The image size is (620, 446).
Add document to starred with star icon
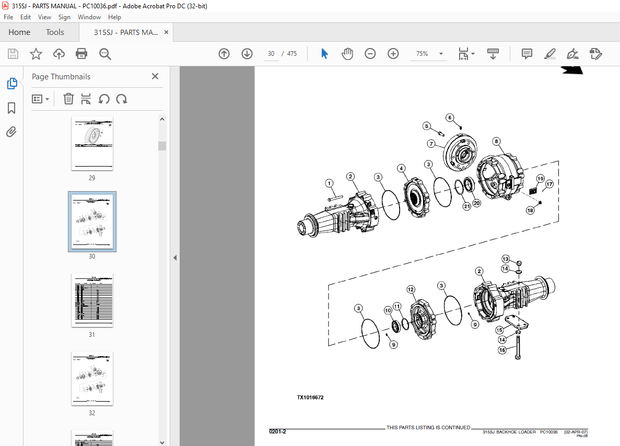point(36,54)
